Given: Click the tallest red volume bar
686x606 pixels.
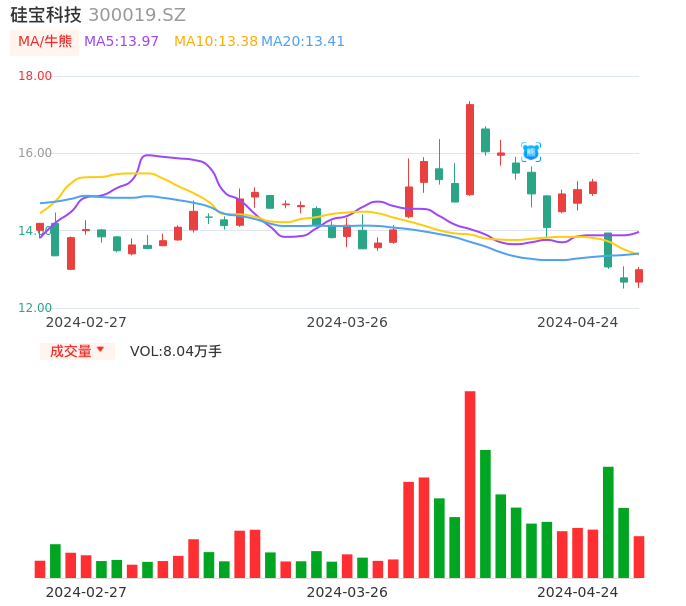Looking at the screenshot, I should tap(470, 484).
